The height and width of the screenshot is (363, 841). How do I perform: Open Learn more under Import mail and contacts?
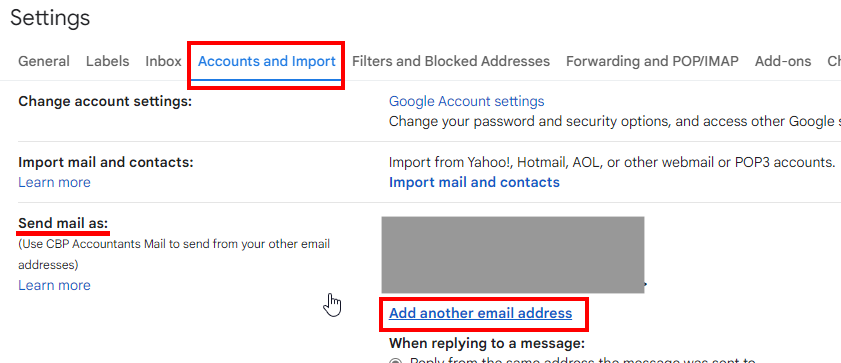(x=54, y=182)
